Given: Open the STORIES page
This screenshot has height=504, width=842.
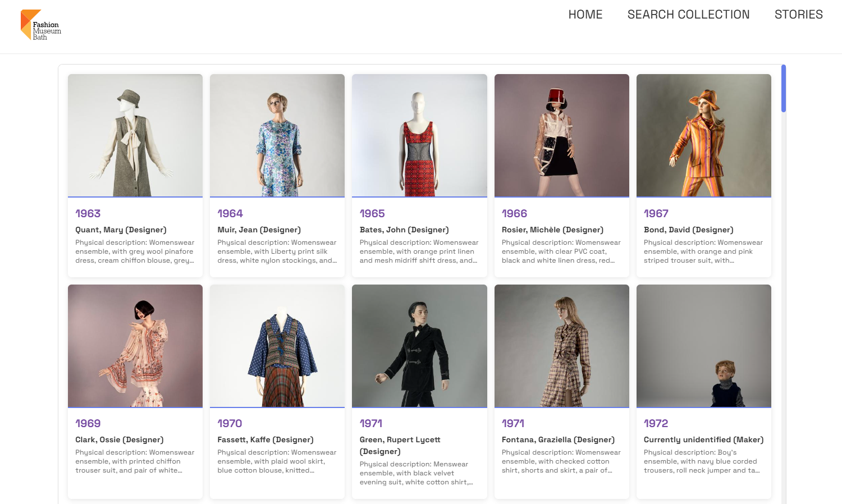Looking at the screenshot, I should (798, 15).
